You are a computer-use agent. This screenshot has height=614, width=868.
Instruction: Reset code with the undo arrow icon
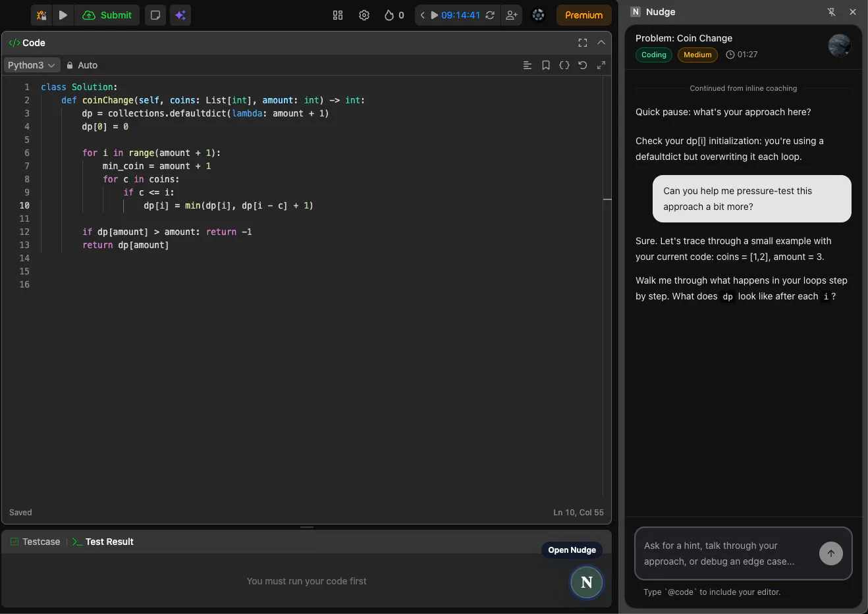(583, 65)
